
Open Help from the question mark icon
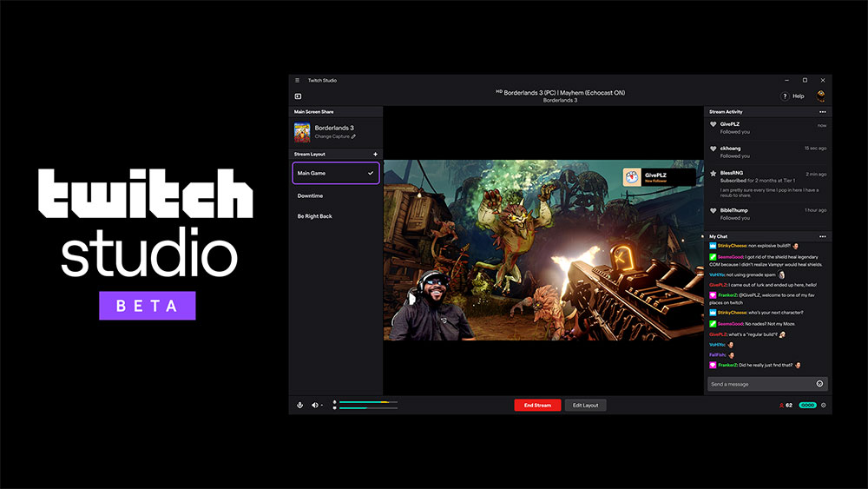pos(785,96)
